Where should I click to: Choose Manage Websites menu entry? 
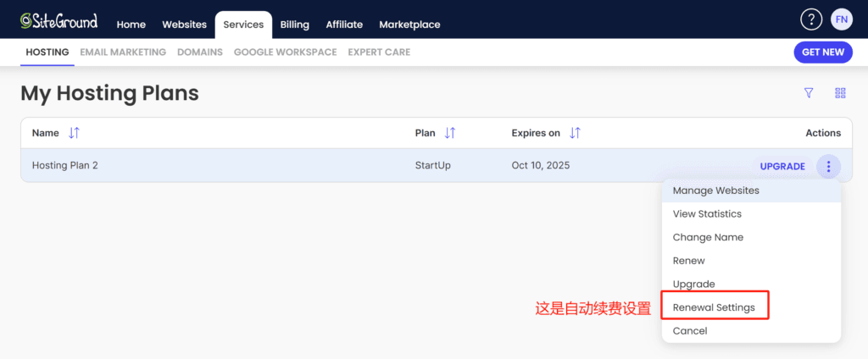(x=715, y=191)
